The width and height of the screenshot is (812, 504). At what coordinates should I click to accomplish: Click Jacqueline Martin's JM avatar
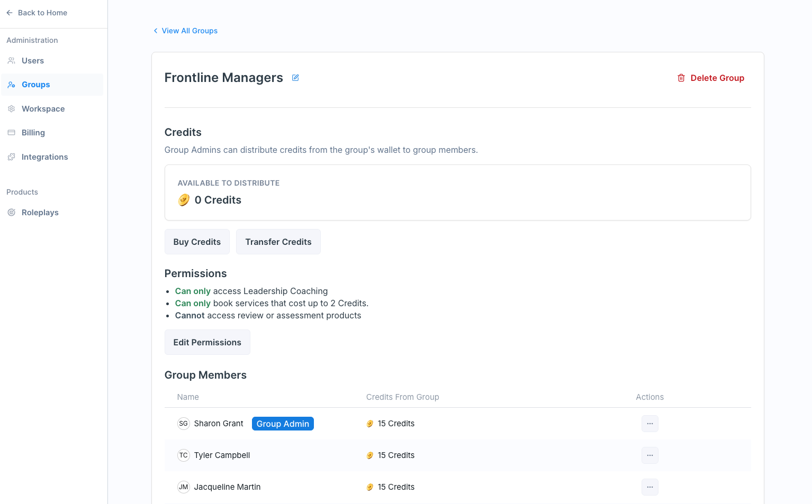point(184,487)
